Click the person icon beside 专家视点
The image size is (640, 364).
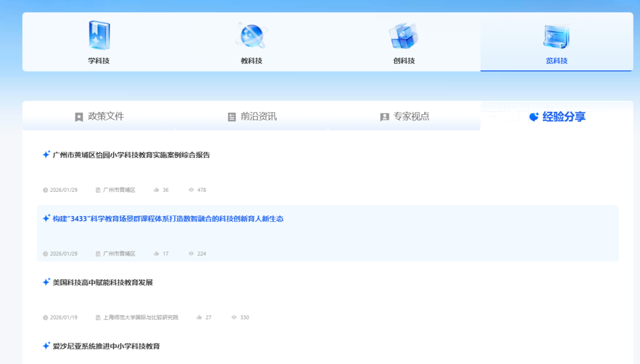[385, 117]
